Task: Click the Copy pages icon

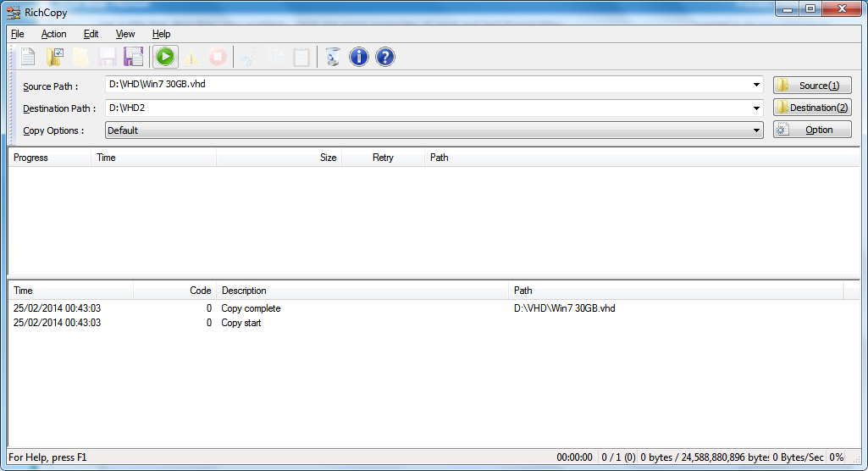Action: [x=275, y=57]
